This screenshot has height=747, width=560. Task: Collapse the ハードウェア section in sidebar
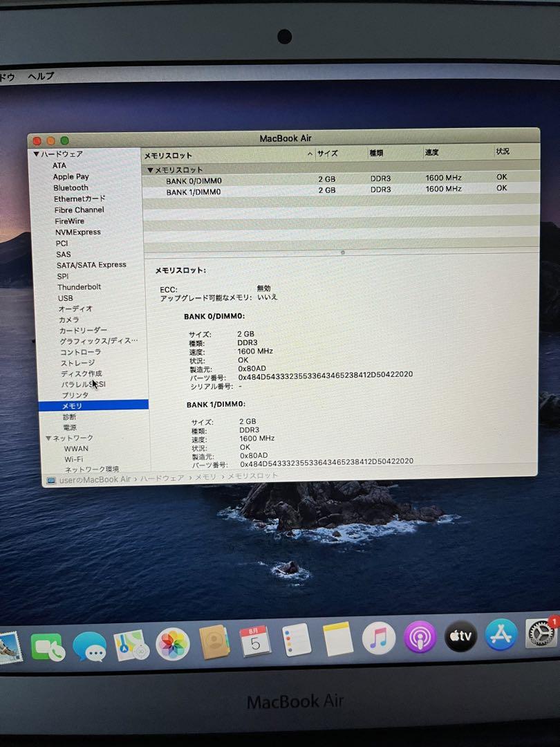pos(36,154)
